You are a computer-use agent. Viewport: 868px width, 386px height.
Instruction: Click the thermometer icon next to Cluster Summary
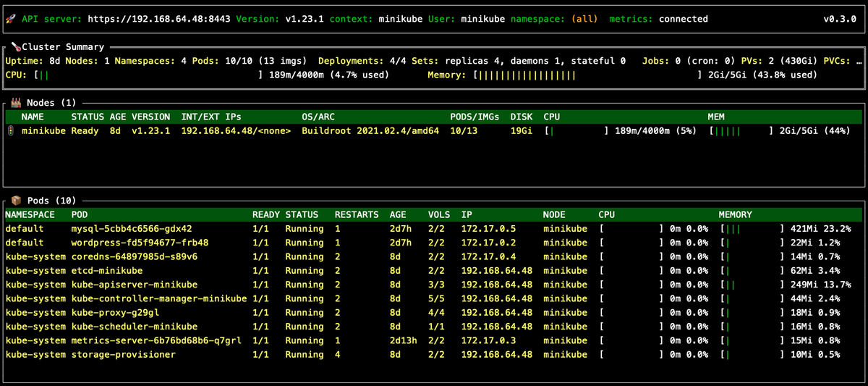pos(15,47)
